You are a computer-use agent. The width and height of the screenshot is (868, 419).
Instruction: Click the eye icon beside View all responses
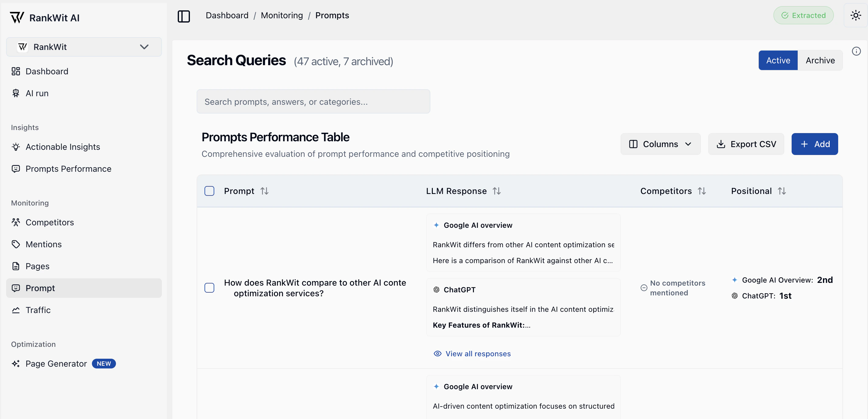[437, 353]
